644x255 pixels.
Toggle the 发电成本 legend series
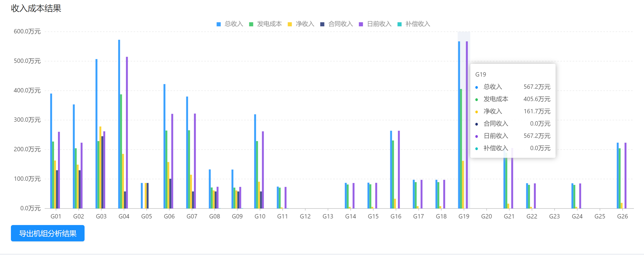[x=266, y=24]
